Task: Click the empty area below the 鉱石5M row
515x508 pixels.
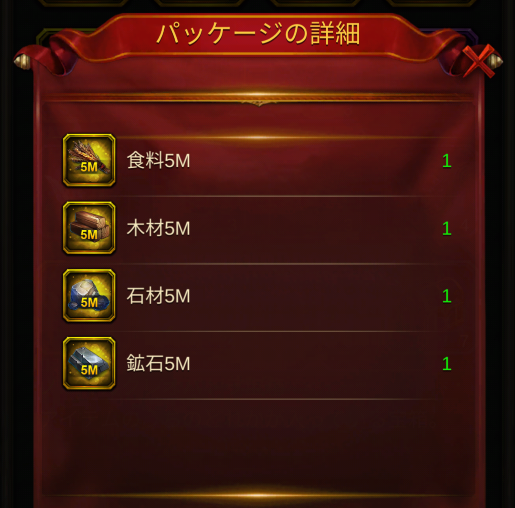Action: pyautogui.click(x=258, y=445)
